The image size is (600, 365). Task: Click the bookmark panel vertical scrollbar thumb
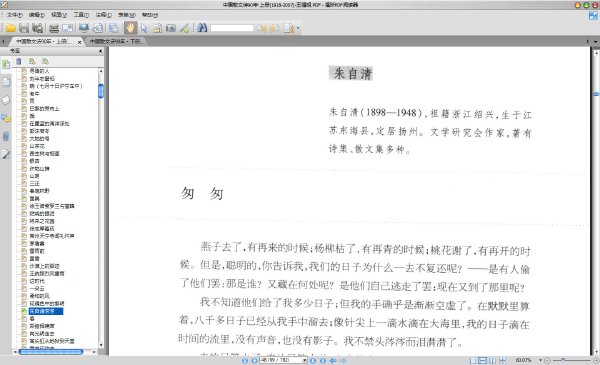pos(101,91)
